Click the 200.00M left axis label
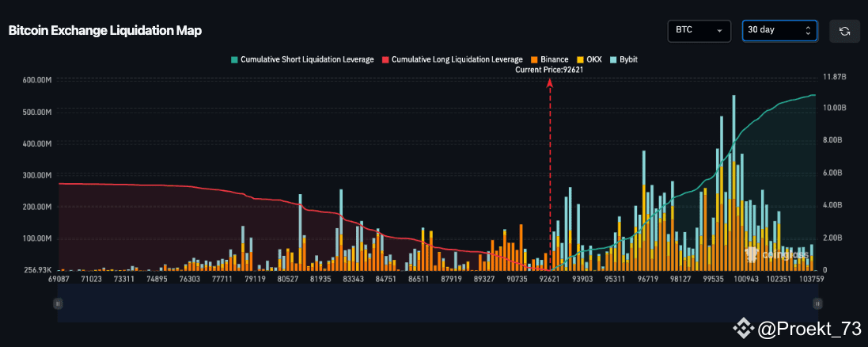The image size is (868, 347). [37, 207]
